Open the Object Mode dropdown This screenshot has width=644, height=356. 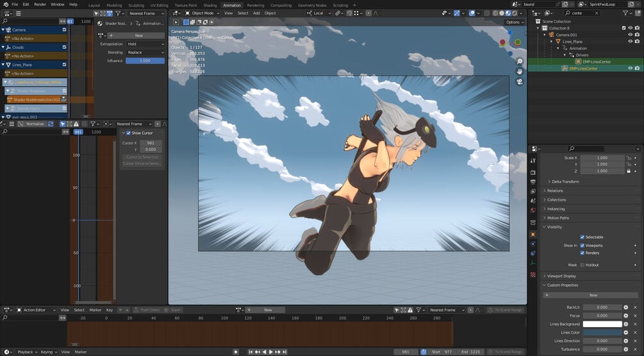202,13
